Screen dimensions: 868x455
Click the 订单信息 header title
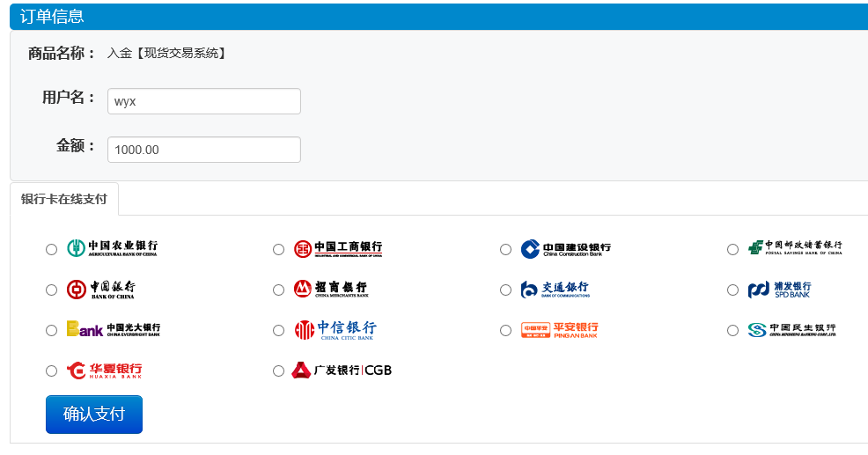click(x=52, y=16)
